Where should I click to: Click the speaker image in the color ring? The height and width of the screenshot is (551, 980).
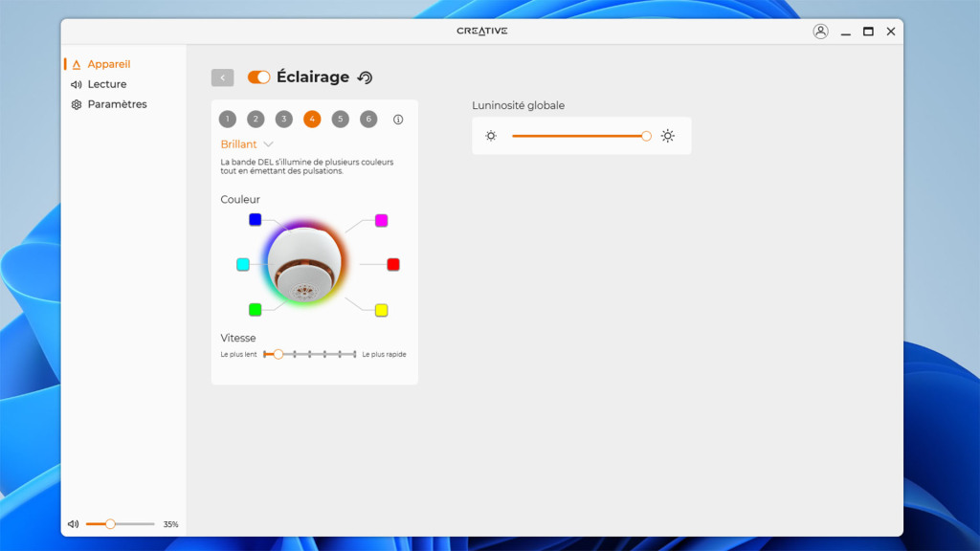coord(304,264)
